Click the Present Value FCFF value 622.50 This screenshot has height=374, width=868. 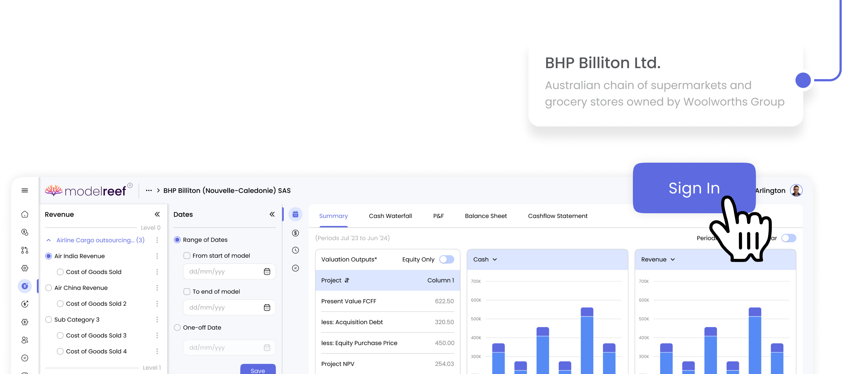click(x=444, y=301)
